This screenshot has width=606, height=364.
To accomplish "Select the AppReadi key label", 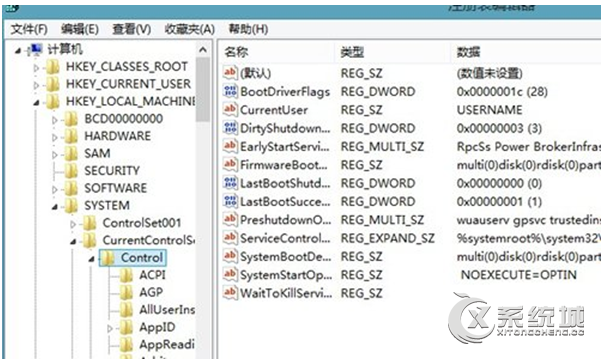I will pyautogui.click(x=167, y=345).
